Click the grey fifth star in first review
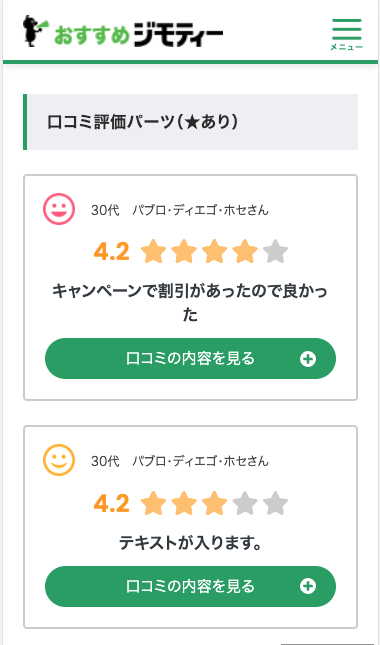 [x=275, y=251]
